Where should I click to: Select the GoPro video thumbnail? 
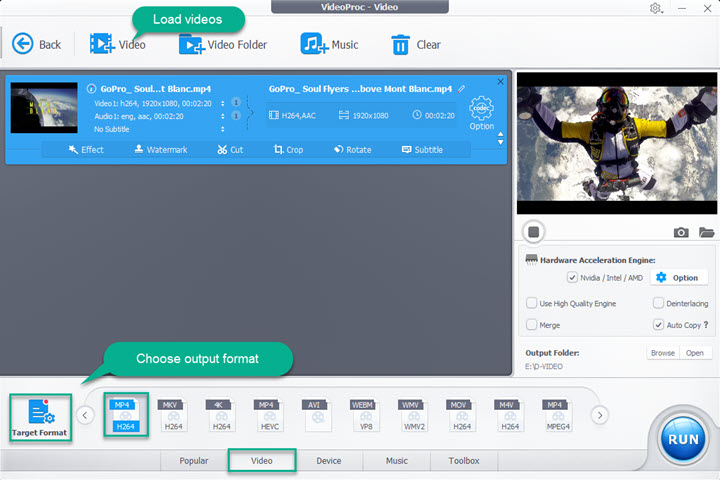click(44, 108)
